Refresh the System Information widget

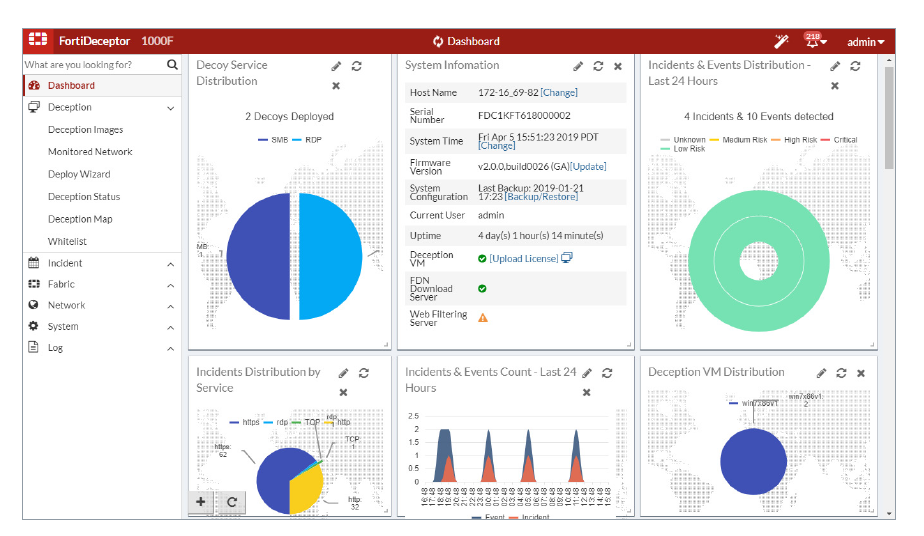(x=598, y=66)
